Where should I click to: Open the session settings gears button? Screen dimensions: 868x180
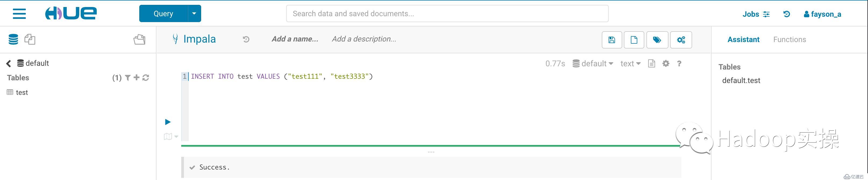681,40
